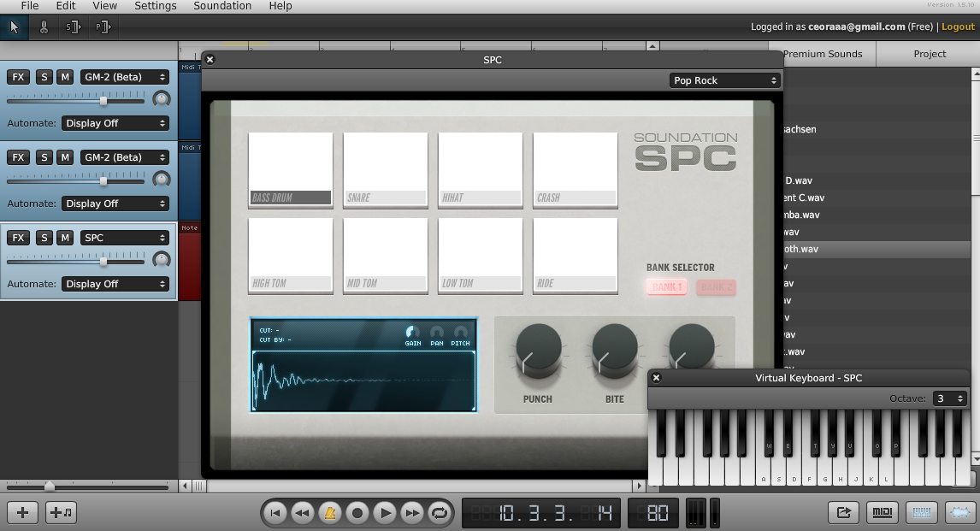The height and width of the screenshot is (531, 980).
Task: Switch to the Premium Sounds tab
Action: tap(823, 54)
